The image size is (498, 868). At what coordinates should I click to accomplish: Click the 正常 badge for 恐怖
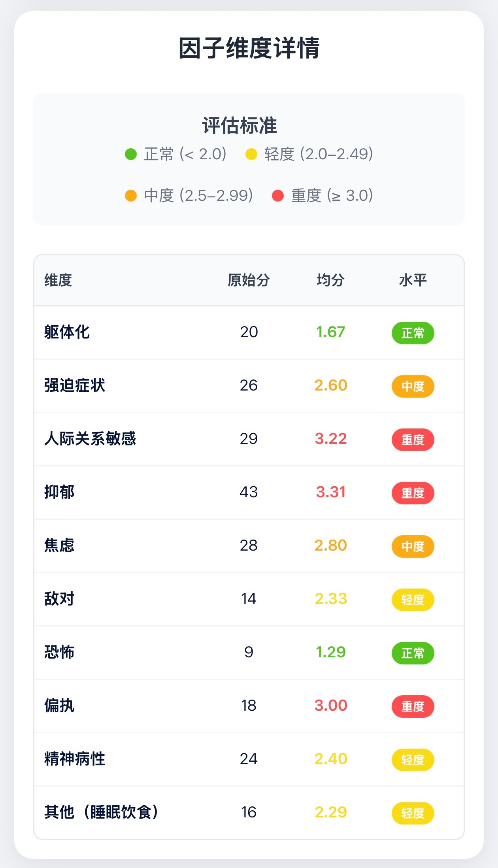pos(413,653)
